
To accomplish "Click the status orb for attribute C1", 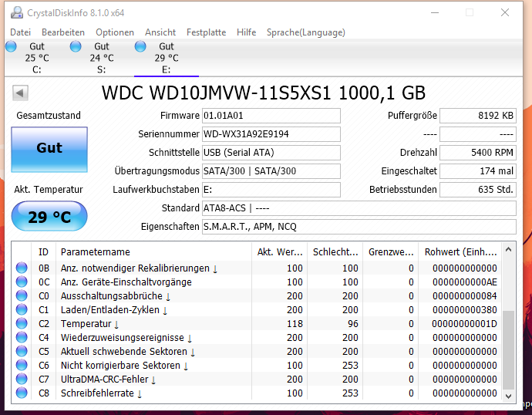I will click(22, 309).
